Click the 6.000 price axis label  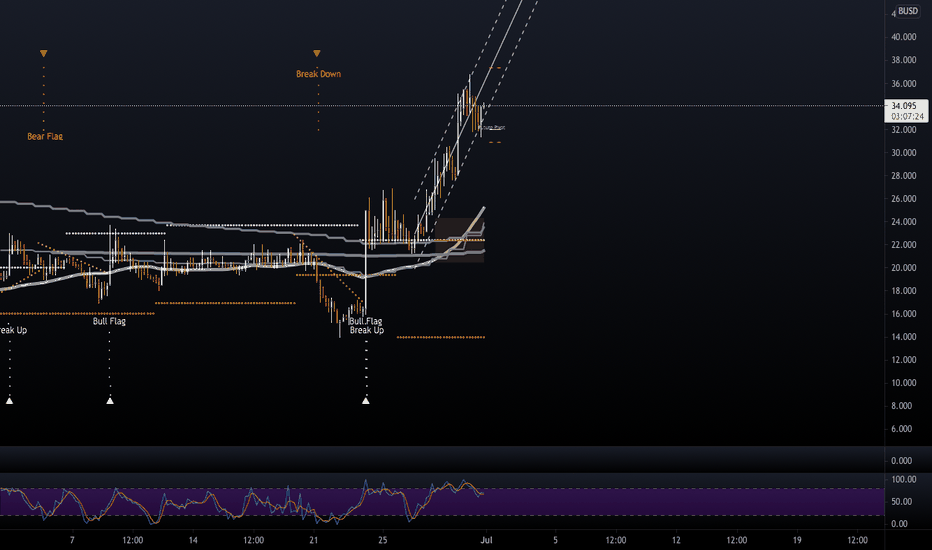tap(902, 429)
